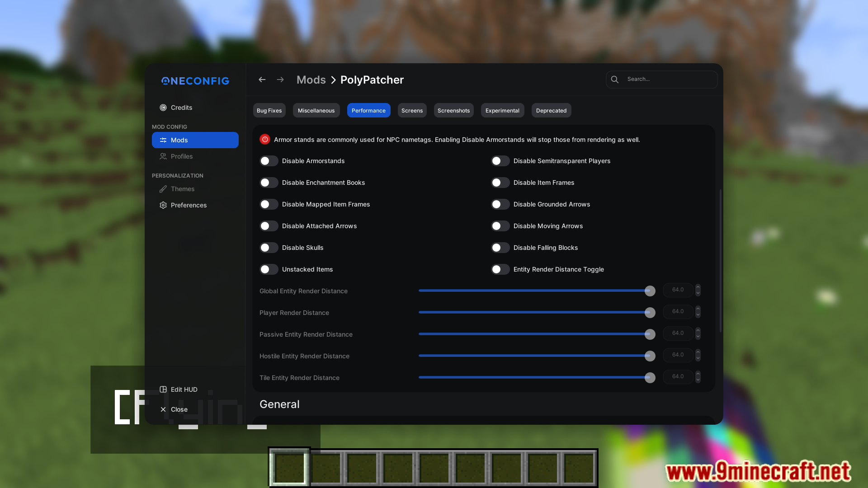This screenshot has width=868, height=488.
Task: Switch to the Bug Fixes tab
Action: pyautogui.click(x=269, y=110)
